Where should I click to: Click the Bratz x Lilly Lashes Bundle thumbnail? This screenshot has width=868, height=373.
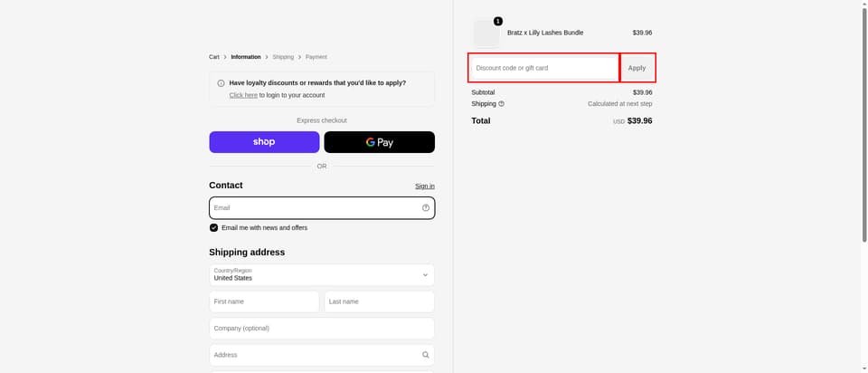click(x=486, y=33)
